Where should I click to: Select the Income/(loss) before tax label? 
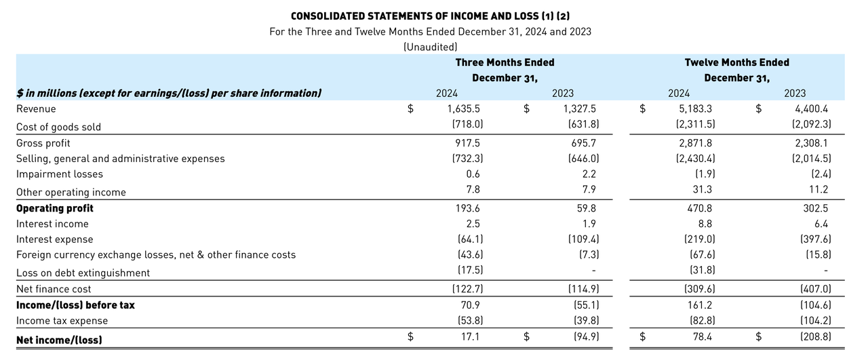[x=75, y=305]
